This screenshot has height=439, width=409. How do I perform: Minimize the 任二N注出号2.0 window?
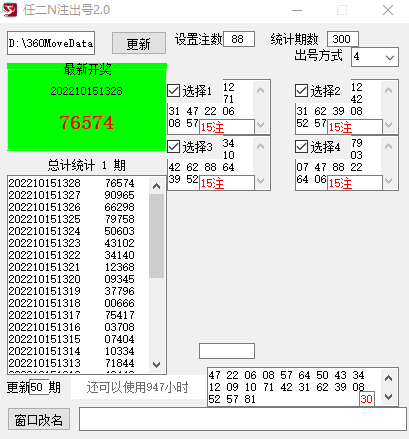297,10
